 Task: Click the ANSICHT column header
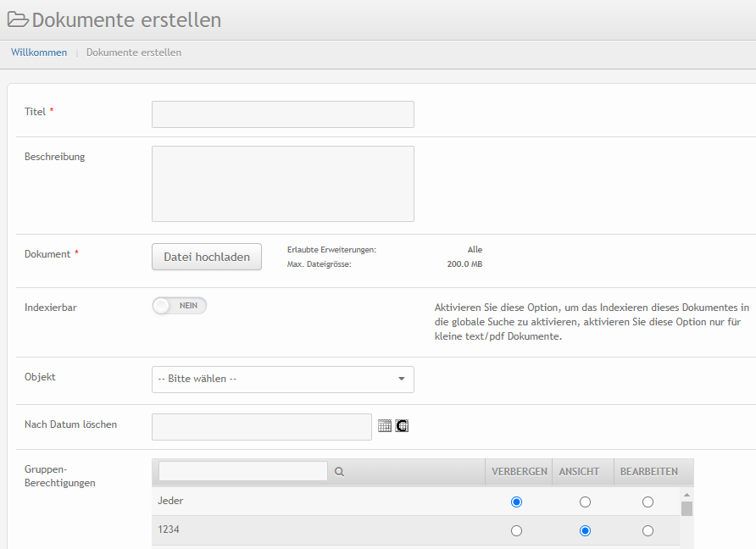coord(579,471)
